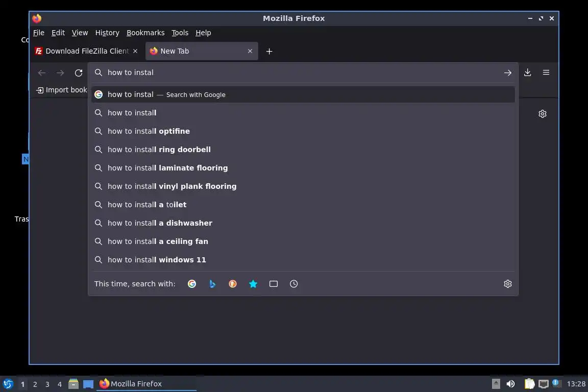Viewport: 588px width, 392px height.
Task: Open the File menu
Action: 39,33
